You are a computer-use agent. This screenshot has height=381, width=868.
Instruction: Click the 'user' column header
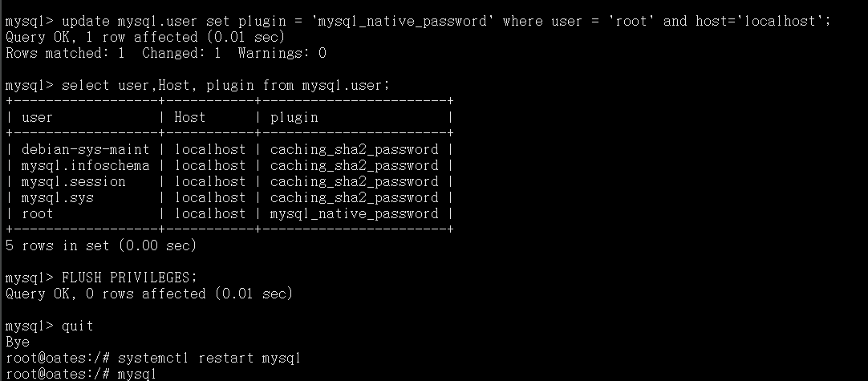point(37,117)
